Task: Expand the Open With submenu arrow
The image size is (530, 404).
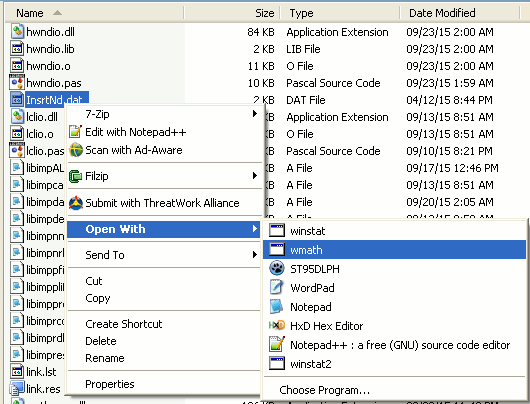Action: click(x=255, y=229)
